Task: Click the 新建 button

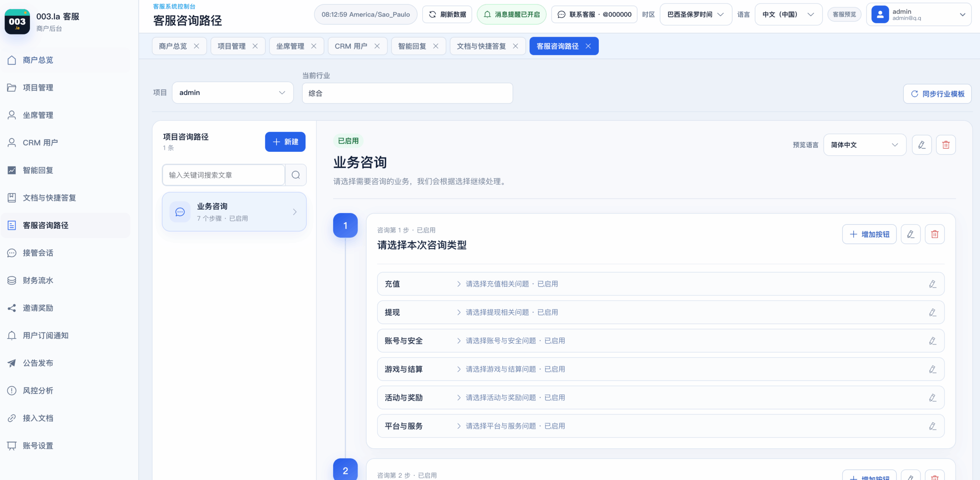Action: click(x=285, y=142)
